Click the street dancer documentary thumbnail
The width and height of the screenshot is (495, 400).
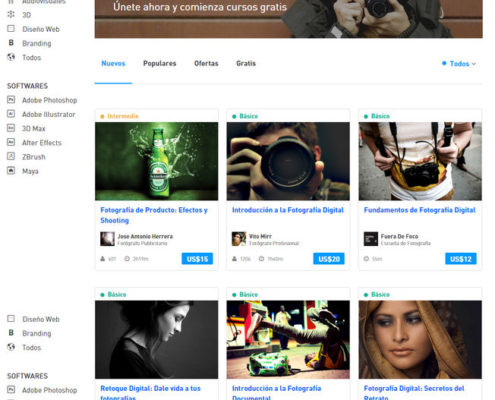(288, 340)
